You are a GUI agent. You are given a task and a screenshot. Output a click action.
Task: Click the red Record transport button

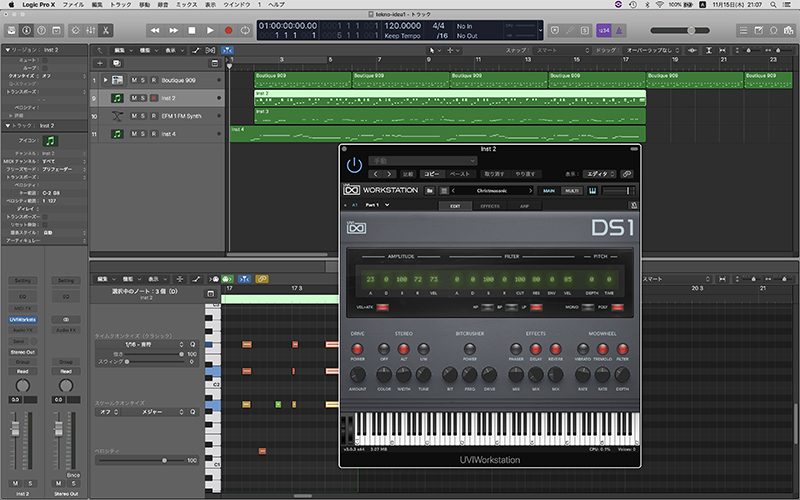point(228,31)
